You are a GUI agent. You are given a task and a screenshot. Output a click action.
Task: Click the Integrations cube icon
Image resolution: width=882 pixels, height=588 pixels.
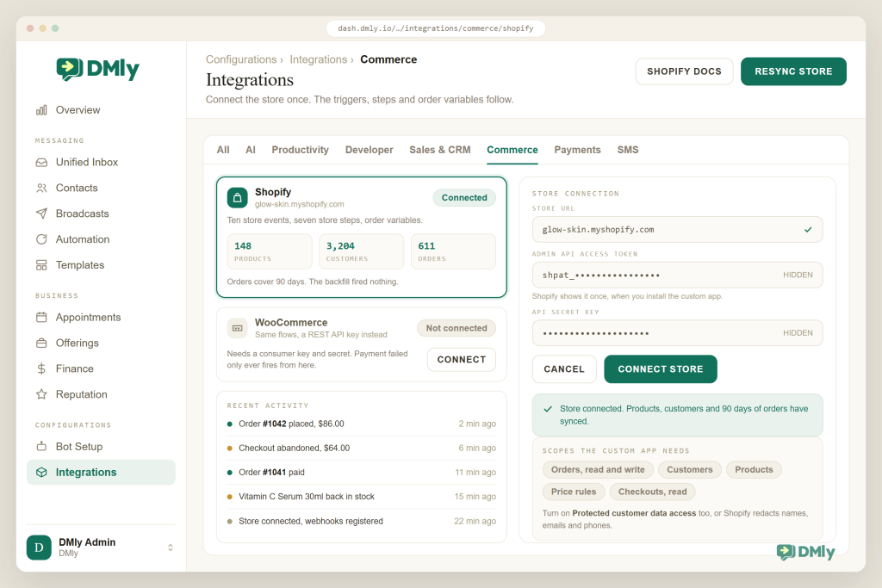pos(41,473)
